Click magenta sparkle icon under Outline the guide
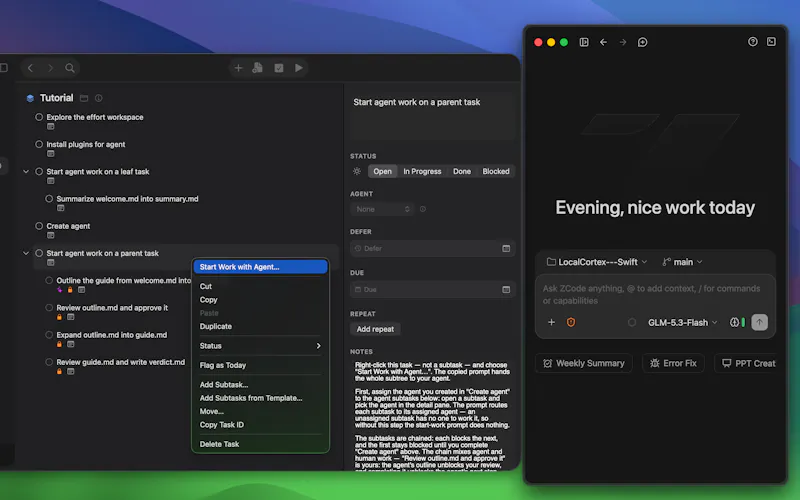This screenshot has width=800, height=500. pos(60,290)
